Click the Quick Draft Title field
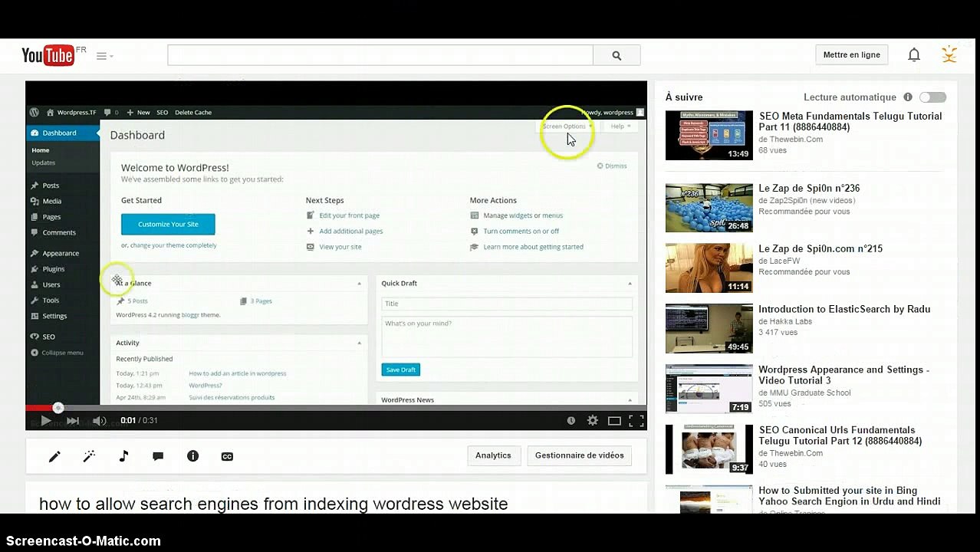Image resolution: width=980 pixels, height=552 pixels. tap(507, 304)
